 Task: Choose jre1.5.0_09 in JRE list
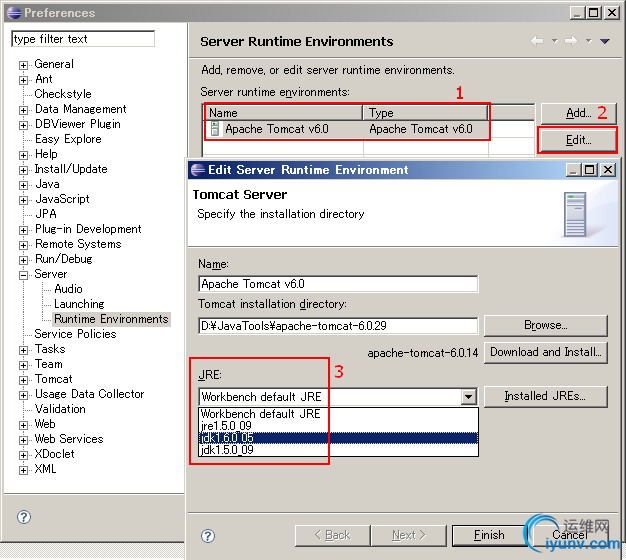coord(338,426)
